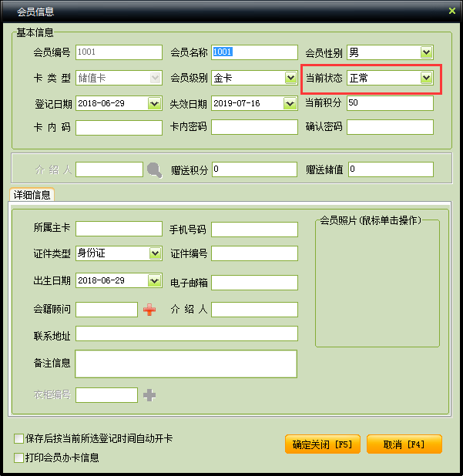The width and height of the screenshot is (463, 476).
Task: Click the magnifier icon next to 介绍人
Action: [155, 170]
